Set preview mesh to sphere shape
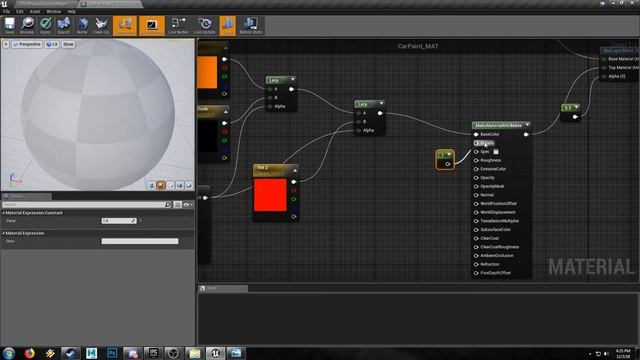The image size is (640, 360). coord(161,186)
